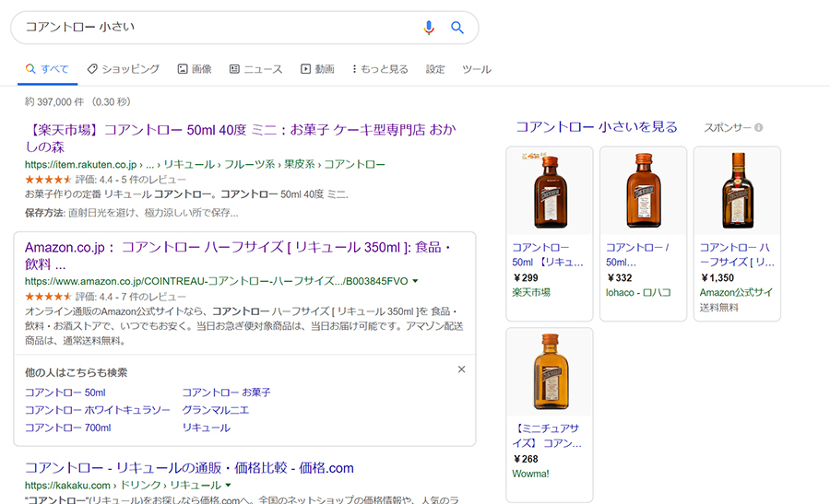Open the 画像 tab
The width and height of the screenshot is (830, 504).
(195, 69)
